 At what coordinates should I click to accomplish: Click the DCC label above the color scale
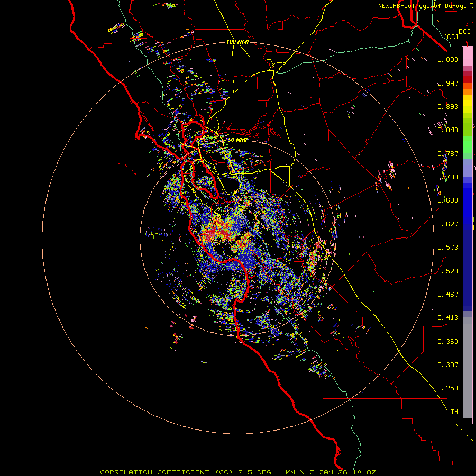coord(464,32)
